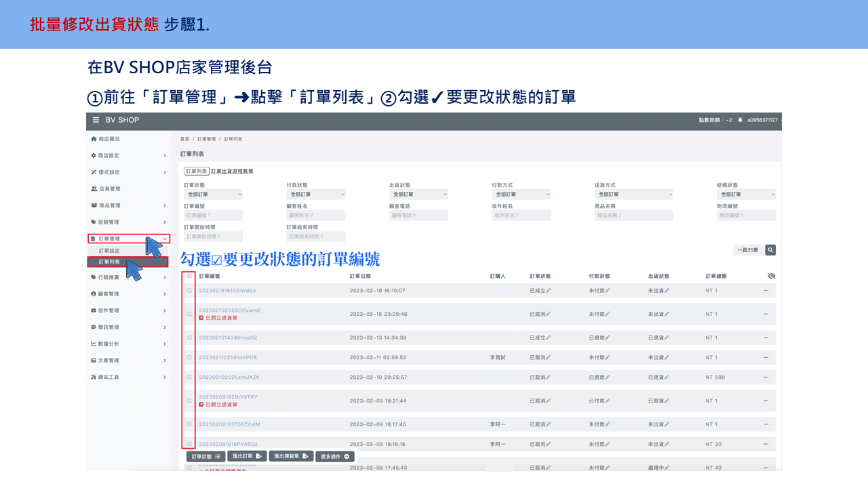
Task: Check the box for order 2023021314348HcsDZ
Action: click(189, 338)
